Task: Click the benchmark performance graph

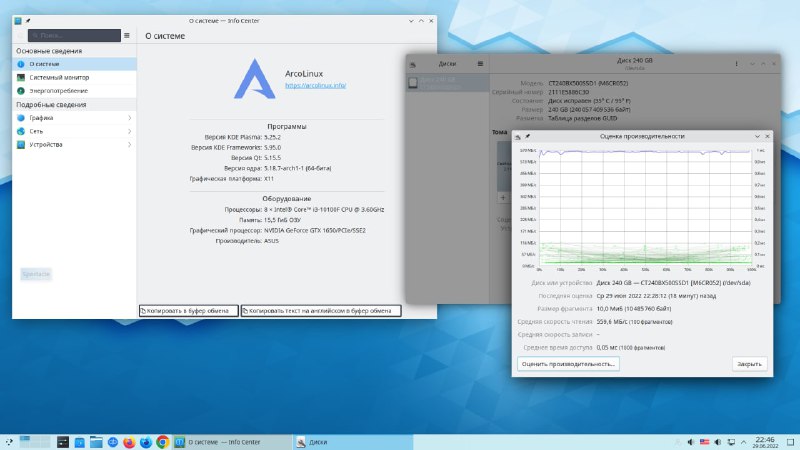Action: pyautogui.click(x=645, y=209)
